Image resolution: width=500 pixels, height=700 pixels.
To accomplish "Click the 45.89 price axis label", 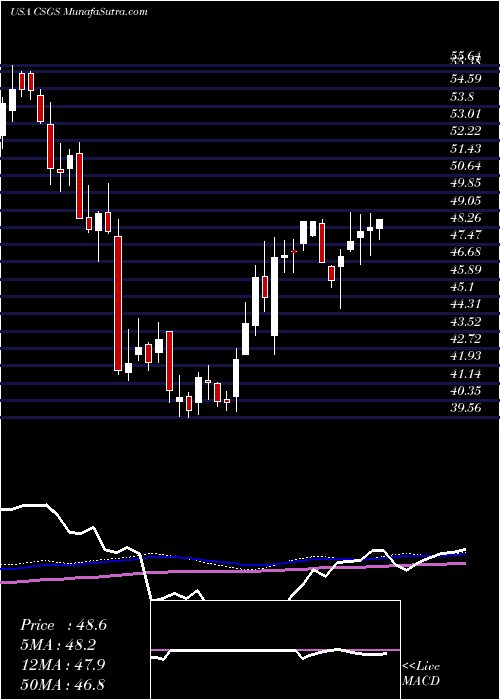I will 466,270.
